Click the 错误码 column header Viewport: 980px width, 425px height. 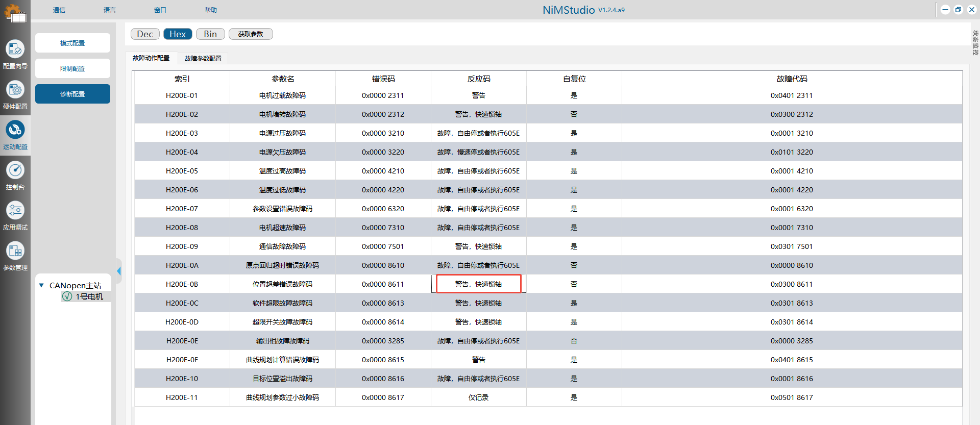383,79
